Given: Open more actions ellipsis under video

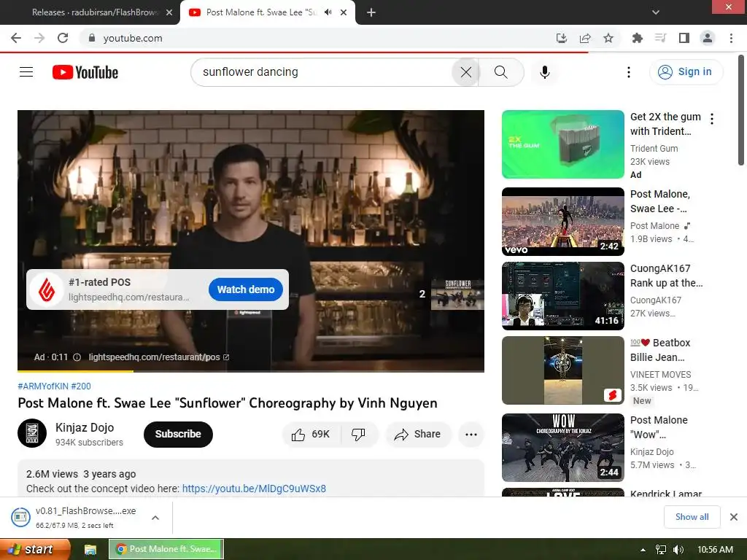Looking at the screenshot, I should click(x=471, y=434).
